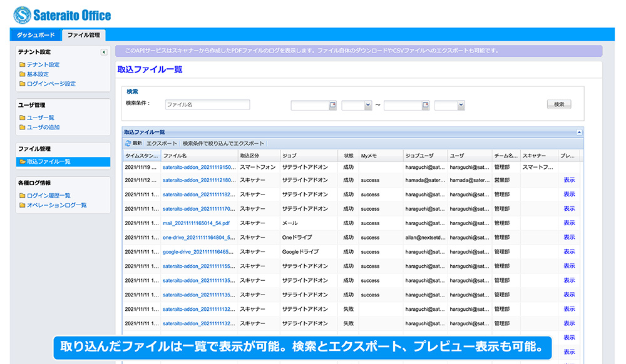
Task: Open the start date calendar picker icon
Action: click(x=332, y=105)
